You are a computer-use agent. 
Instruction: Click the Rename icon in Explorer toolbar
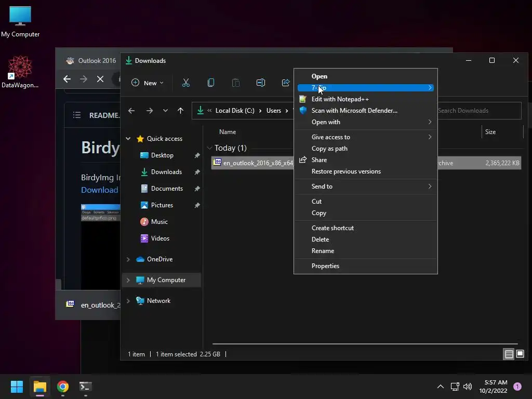click(261, 83)
